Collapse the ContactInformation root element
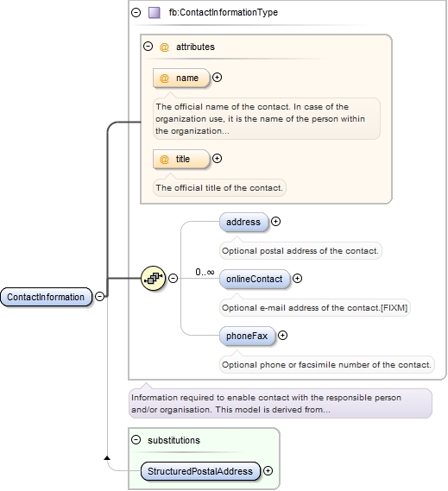The width and height of the screenshot is (448, 491). point(99,296)
